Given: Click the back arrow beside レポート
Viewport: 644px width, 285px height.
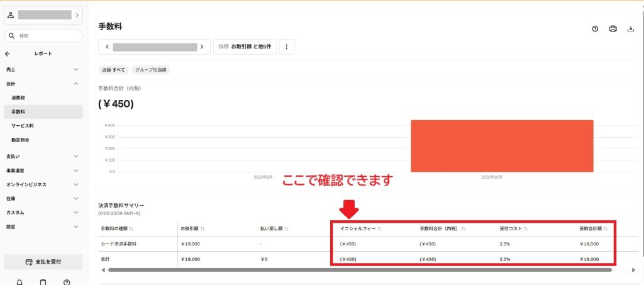Looking at the screenshot, I should pos(8,54).
